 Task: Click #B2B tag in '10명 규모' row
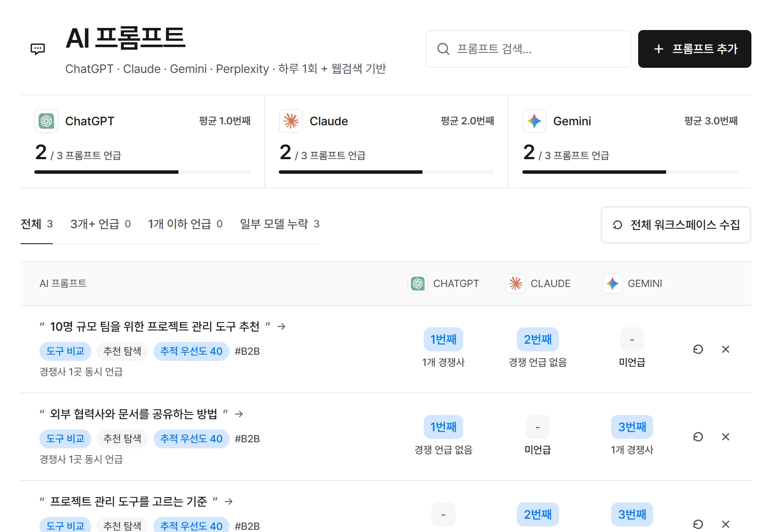click(247, 351)
